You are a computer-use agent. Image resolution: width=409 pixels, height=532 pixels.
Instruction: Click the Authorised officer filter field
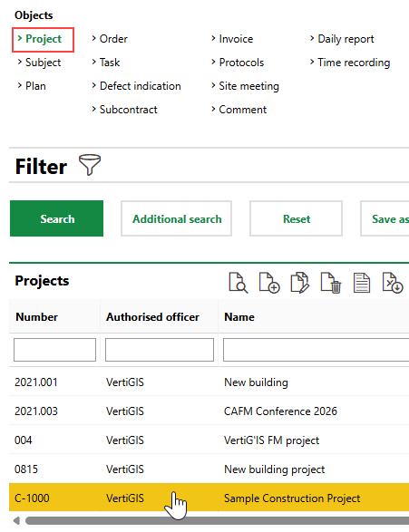click(160, 350)
